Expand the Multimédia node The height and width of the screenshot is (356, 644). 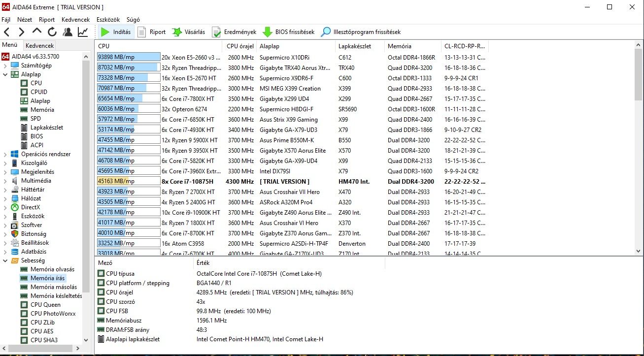(5, 181)
